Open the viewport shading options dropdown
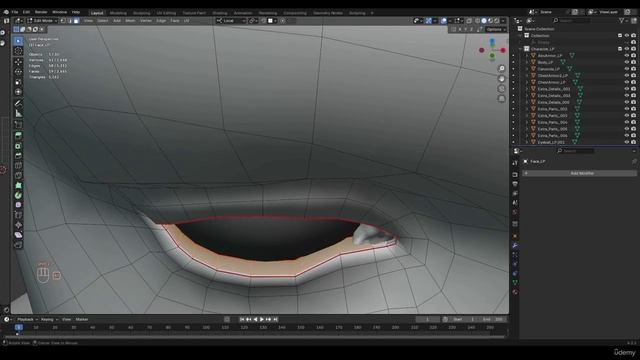The width and height of the screenshot is (640, 360). coord(503,20)
